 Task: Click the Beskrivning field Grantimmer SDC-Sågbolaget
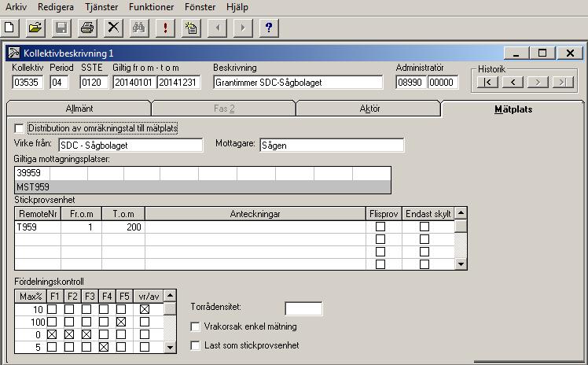click(x=298, y=82)
